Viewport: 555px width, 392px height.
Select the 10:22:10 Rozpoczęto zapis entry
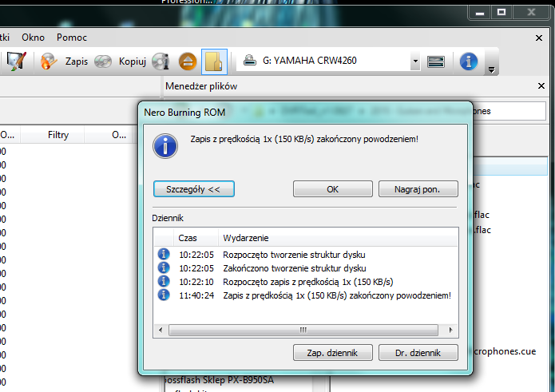[x=306, y=282]
